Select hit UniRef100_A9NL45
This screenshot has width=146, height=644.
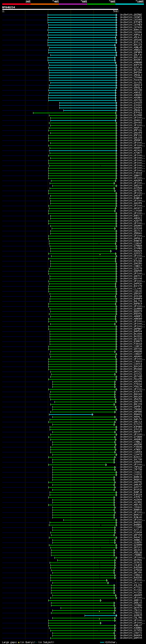(131, 48)
